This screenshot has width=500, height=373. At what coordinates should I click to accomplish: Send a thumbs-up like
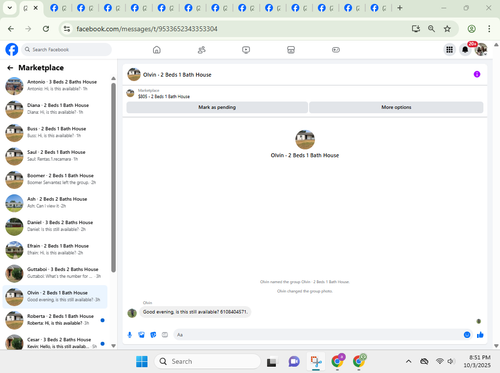(x=480, y=335)
